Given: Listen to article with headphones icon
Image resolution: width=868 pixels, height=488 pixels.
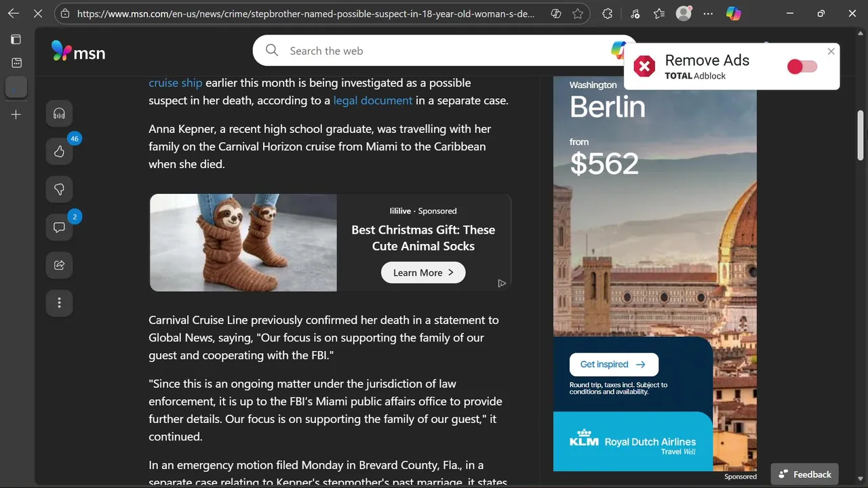Looking at the screenshot, I should pyautogui.click(x=59, y=113).
